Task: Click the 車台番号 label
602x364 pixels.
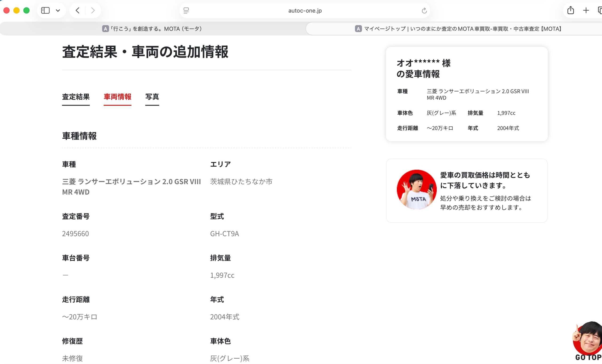Action: point(76,258)
